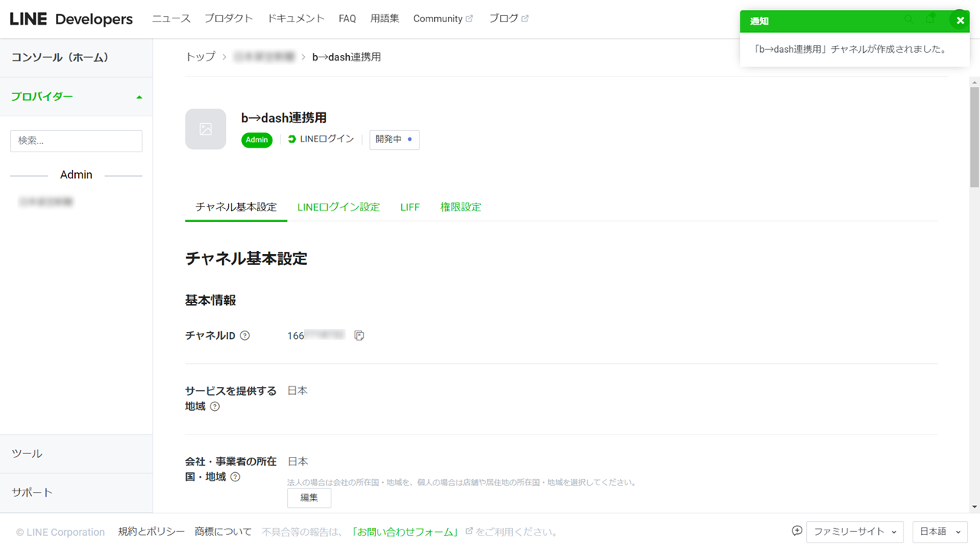Open help icon beside サービスを提供する地域

pos(215,406)
